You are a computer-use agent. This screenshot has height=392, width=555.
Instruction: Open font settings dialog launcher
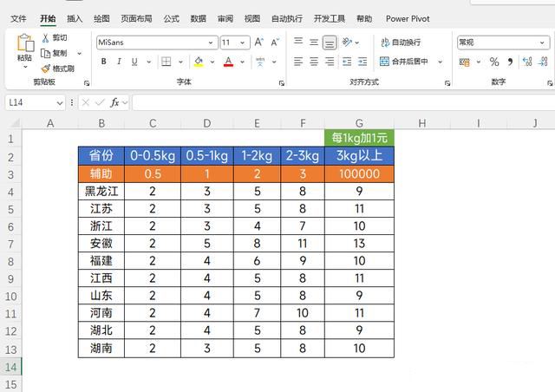281,83
